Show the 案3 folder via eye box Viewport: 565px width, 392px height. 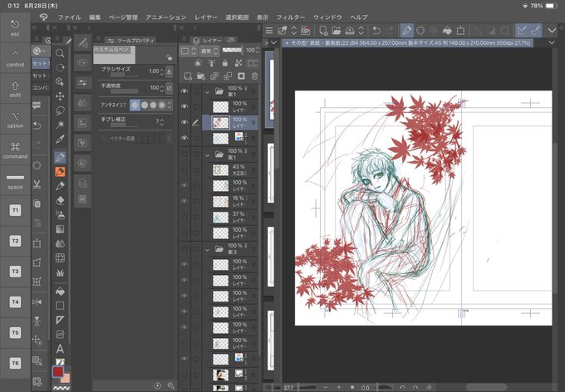tap(184, 248)
